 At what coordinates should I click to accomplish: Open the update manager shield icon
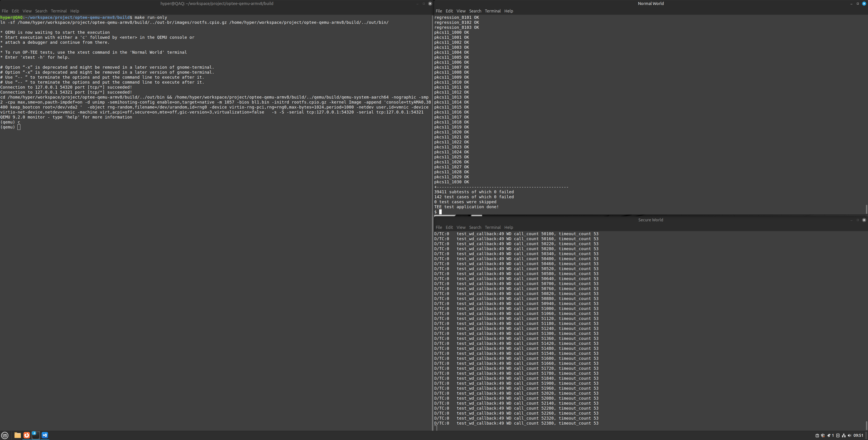pyautogui.click(x=823, y=436)
